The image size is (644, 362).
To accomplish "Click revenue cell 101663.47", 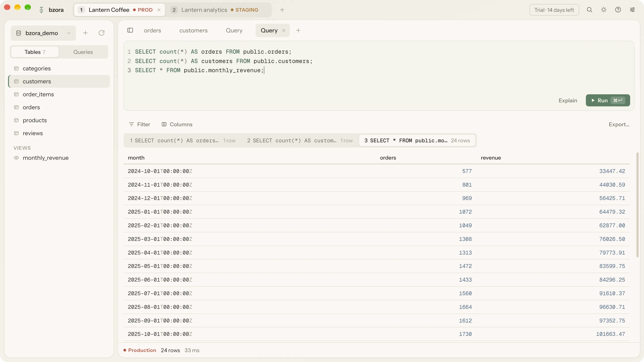I will (x=610, y=334).
